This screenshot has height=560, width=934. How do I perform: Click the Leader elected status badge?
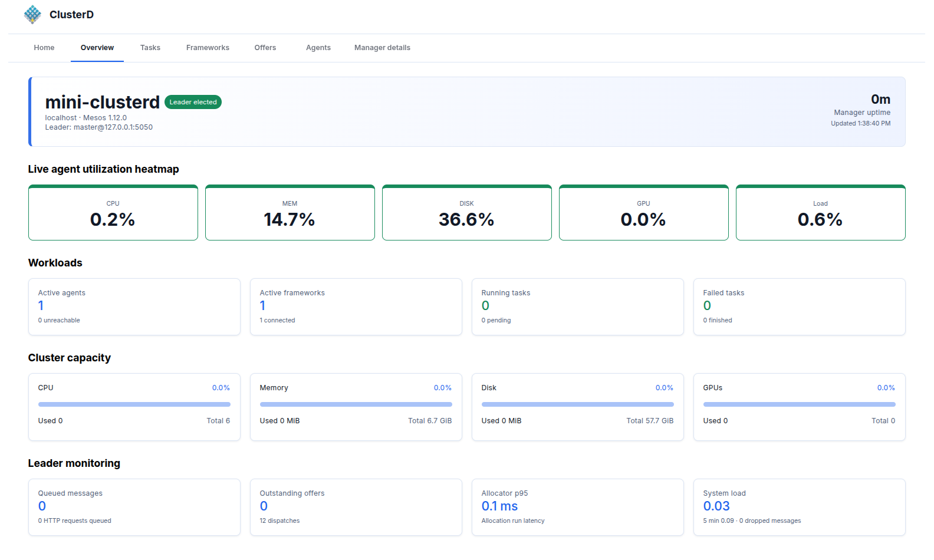(x=193, y=102)
